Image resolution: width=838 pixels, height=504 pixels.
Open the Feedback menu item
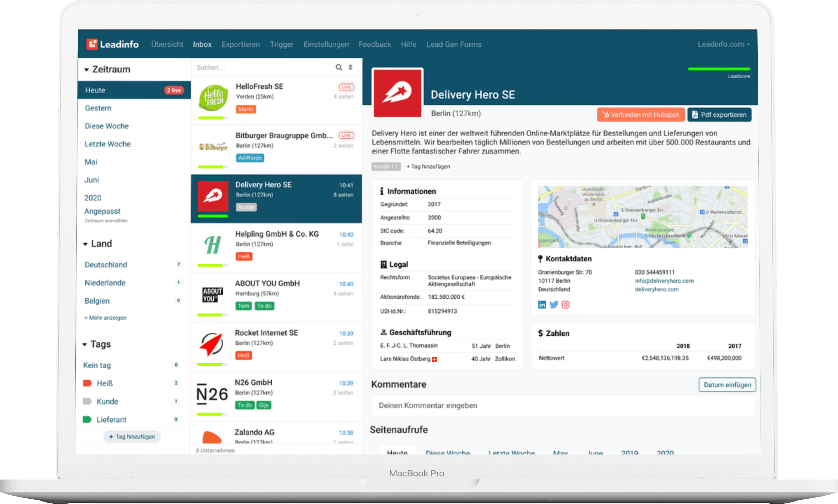(375, 44)
